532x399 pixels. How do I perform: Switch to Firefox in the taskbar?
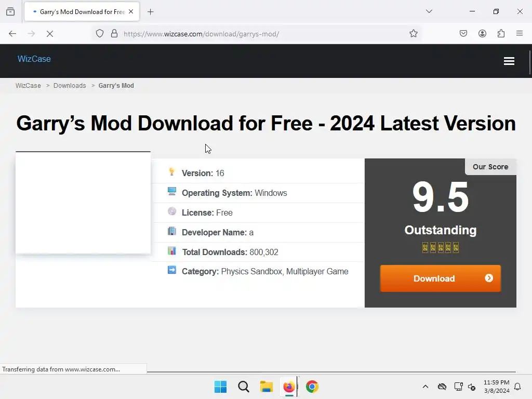click(x=289, y=387)
